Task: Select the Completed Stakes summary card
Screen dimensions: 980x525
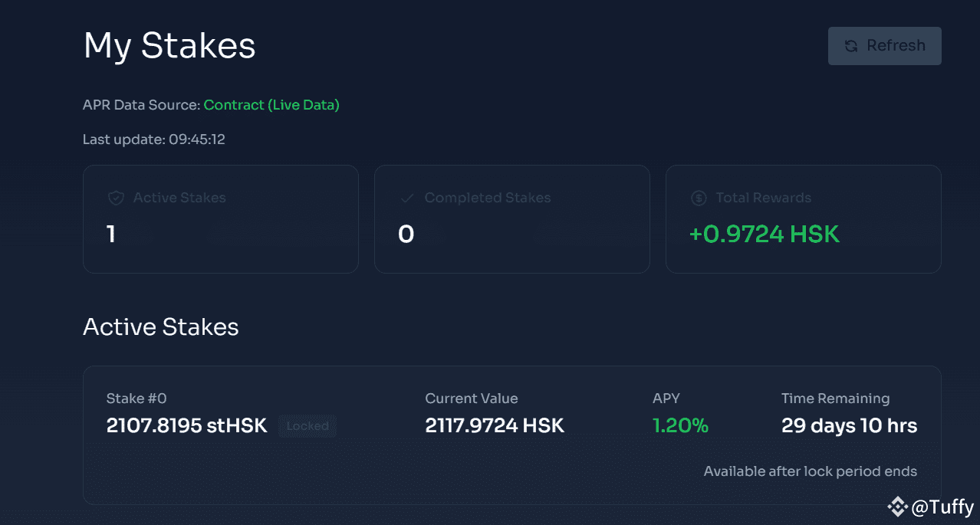Action: coord(511,218)
